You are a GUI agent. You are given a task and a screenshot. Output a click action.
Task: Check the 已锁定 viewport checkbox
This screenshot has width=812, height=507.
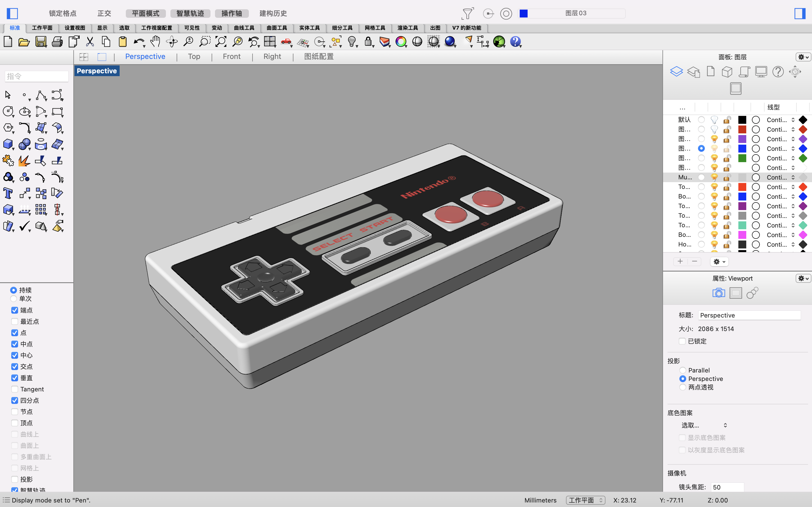coord(682,341)
